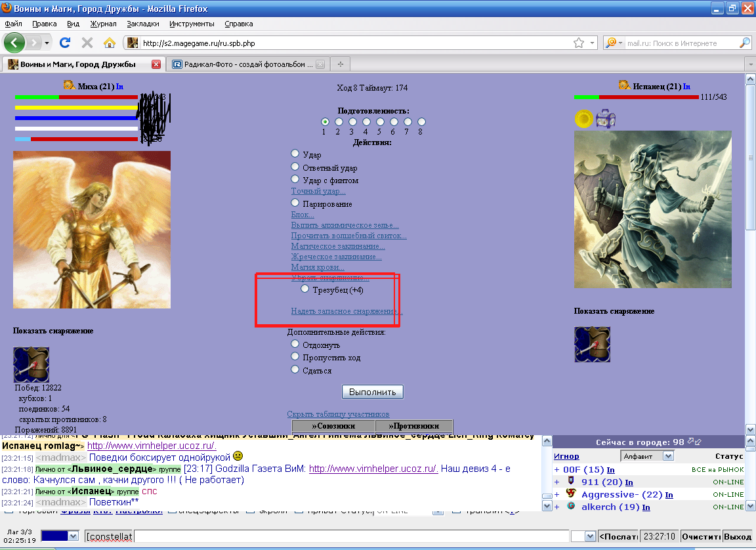Click the clan icon beside 911 (20)
Image resolution: width=756 pixels, height=550 pixels.
coord(571,480)
